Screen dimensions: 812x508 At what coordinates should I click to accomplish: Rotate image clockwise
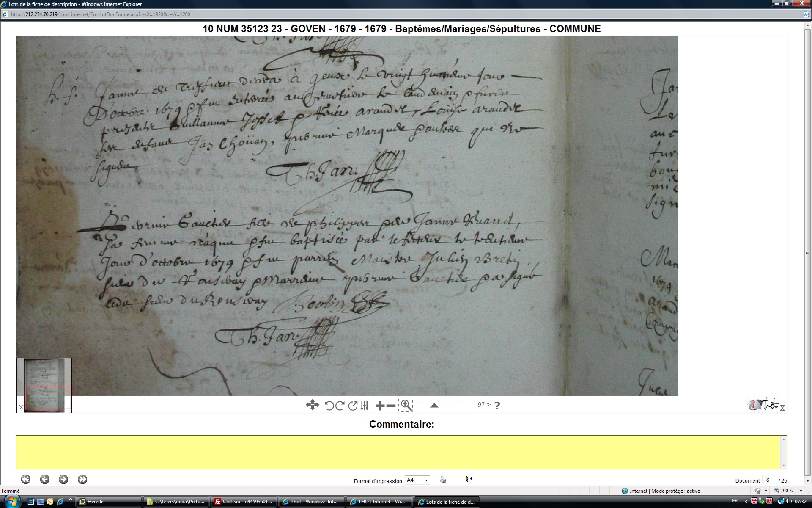[340, 406]
